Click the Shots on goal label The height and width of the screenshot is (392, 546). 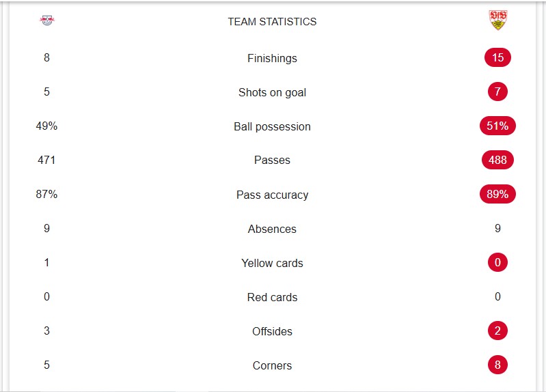[272, 92]
